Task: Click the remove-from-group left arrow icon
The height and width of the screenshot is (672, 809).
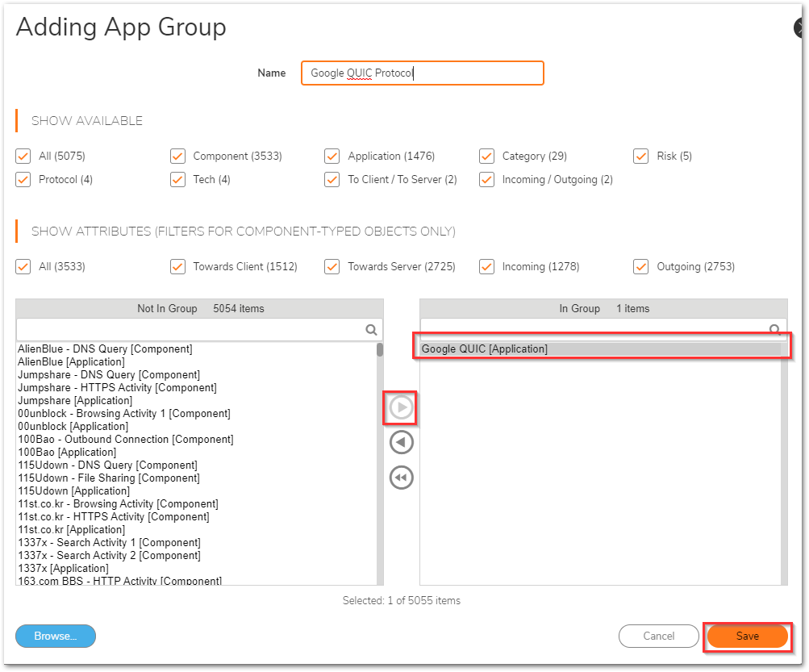Action: pyautogui.click(x=401, y=442)
